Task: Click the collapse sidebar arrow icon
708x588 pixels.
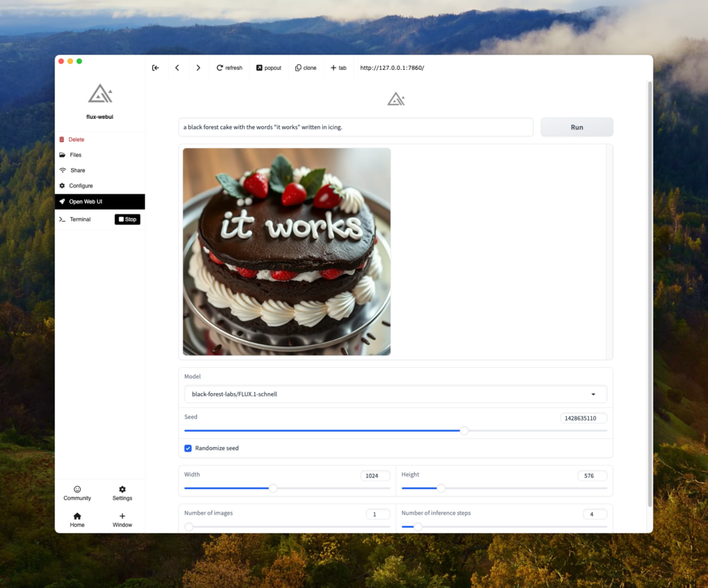Action: tap(156, 68)
